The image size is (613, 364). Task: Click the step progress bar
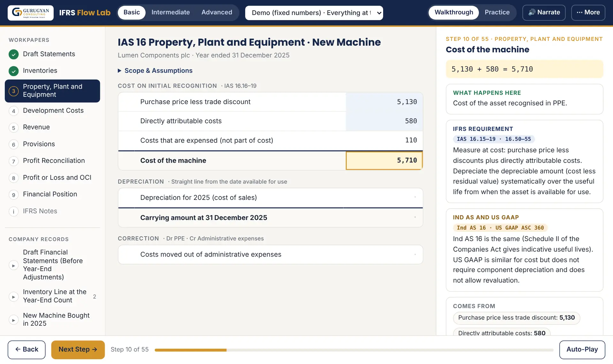point(354,350)
